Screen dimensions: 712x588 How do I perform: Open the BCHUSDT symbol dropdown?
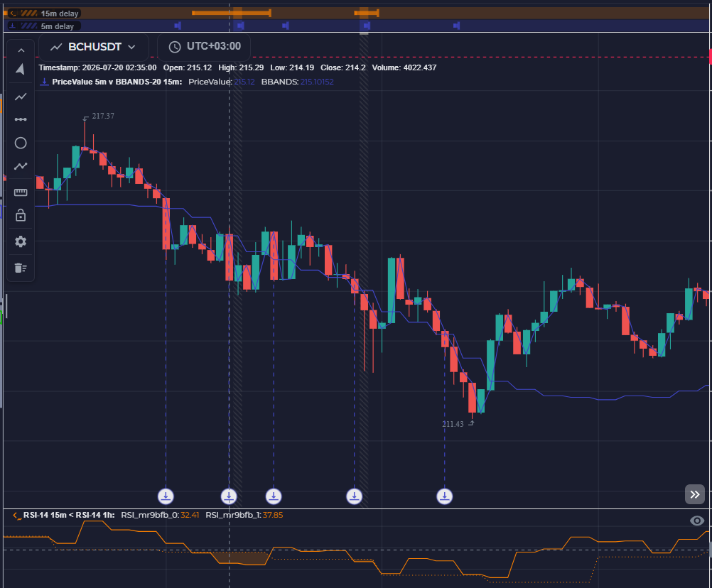94,47
